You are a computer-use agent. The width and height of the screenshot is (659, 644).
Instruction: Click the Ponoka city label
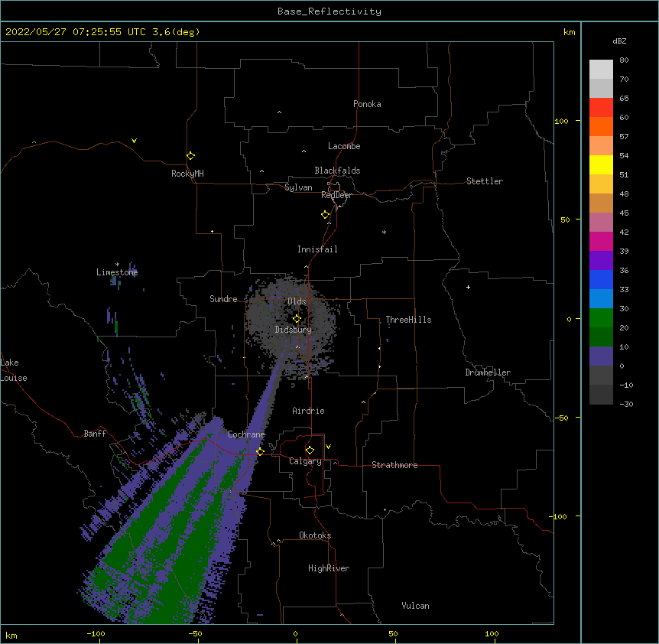pyautogui.click(x=367, y=104)
